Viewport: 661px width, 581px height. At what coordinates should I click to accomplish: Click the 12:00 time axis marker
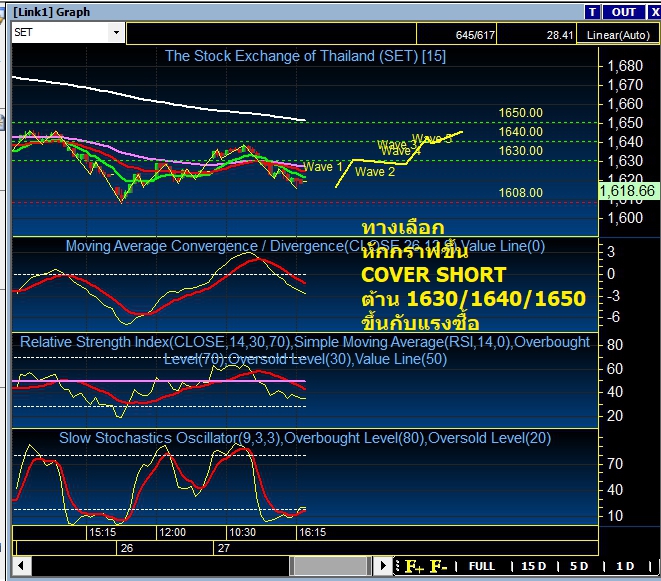coord(172,532)
